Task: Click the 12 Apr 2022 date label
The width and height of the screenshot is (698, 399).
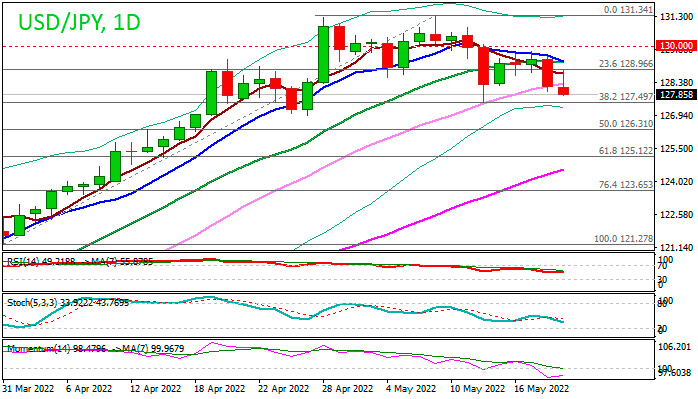Action: [156, 389]
